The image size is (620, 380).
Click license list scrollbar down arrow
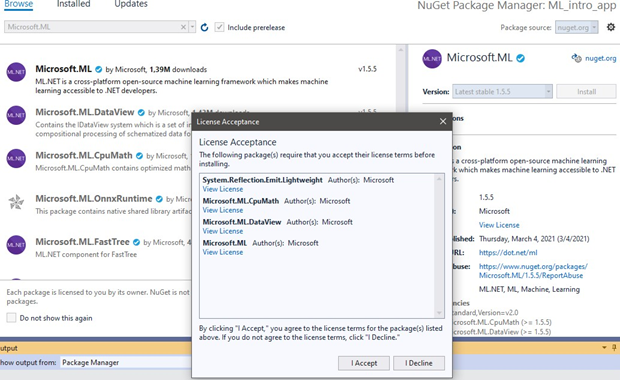439,313
